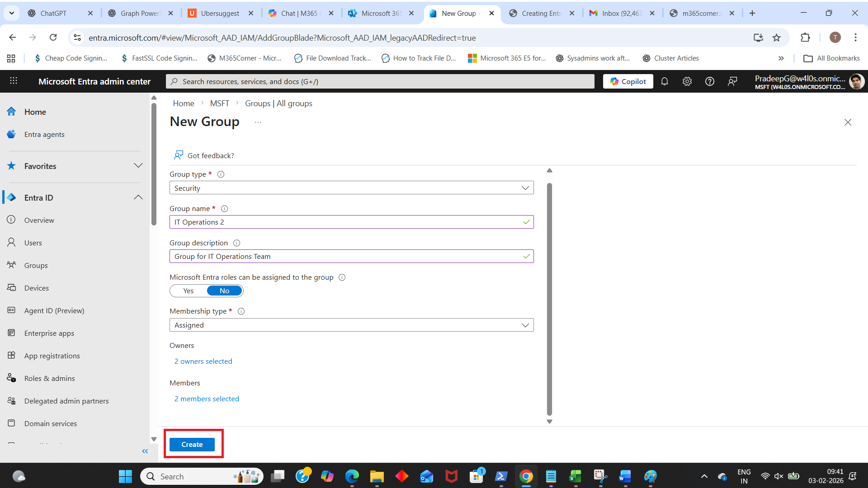This screenshot has height=488, width=868.
Task: Click the Group type info icon
Action: (x=221, y=174)
